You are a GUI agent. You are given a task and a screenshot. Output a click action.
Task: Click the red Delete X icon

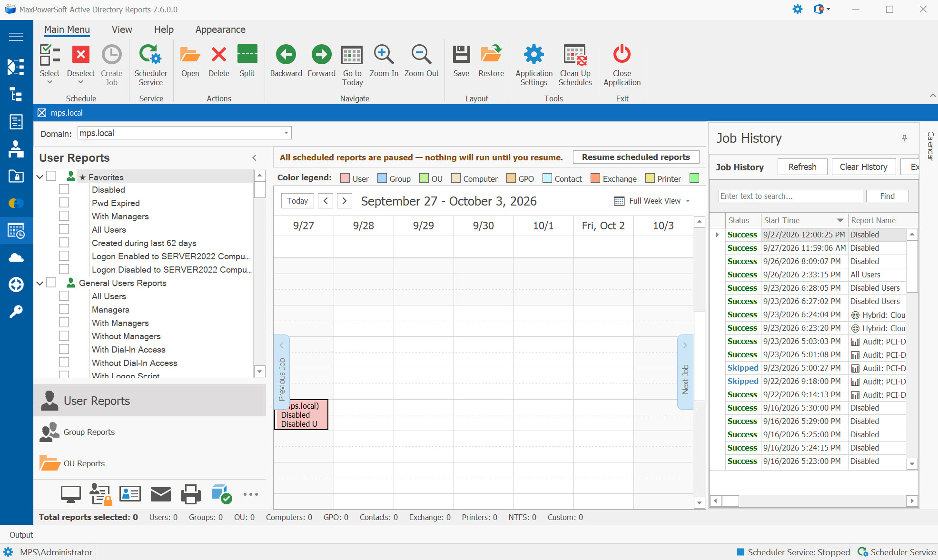[x=218, y=55]
